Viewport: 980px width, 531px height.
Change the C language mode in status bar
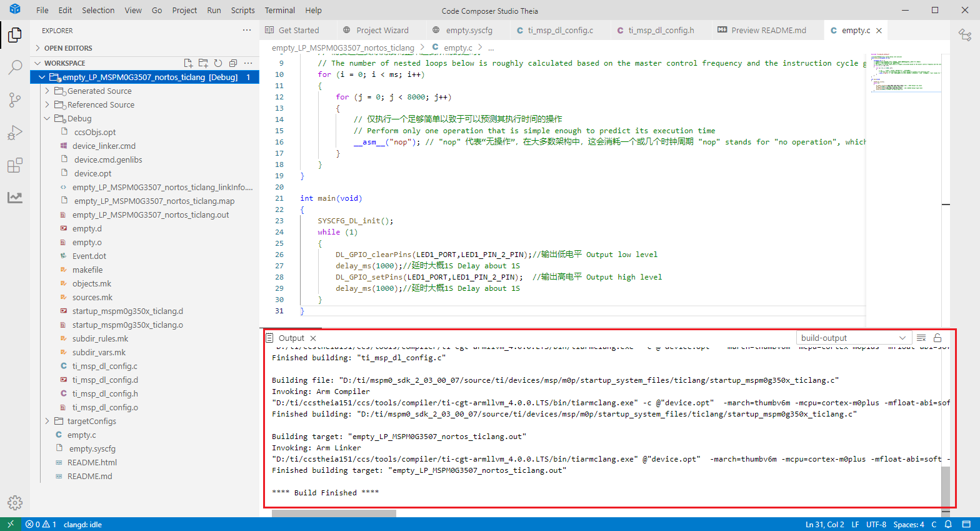click(x=934, y=524)
